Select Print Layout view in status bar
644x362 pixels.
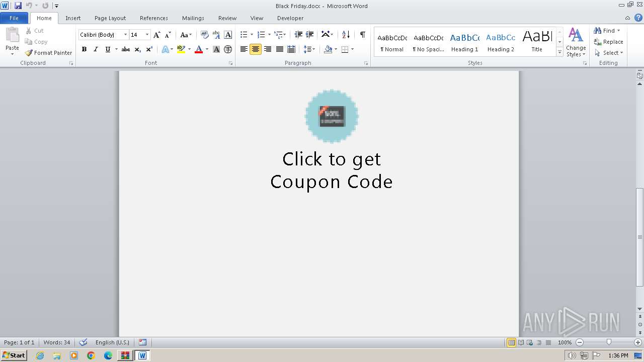[x=511, y=342]
